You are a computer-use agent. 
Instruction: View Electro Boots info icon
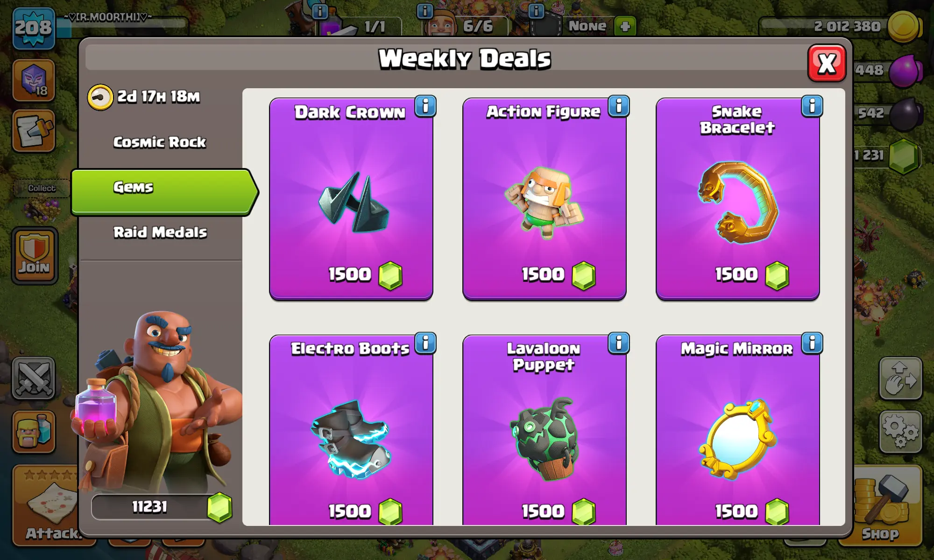tap(425, 343)
